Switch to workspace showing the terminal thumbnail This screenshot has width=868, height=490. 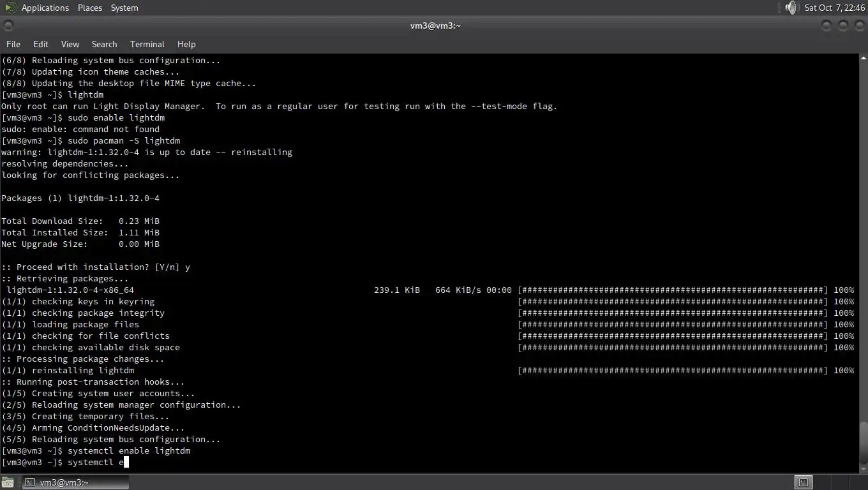(804, 482)
